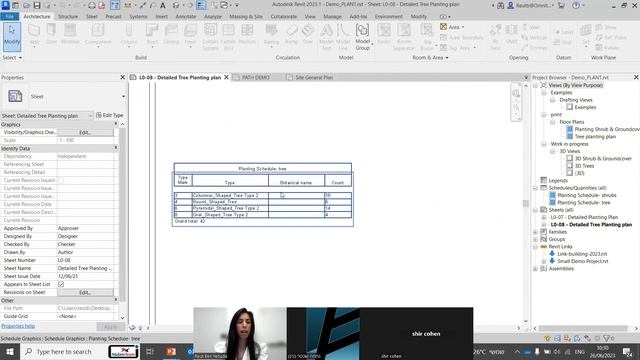
Task: Click the Sheet Name value field
Action: pos(85,268)
